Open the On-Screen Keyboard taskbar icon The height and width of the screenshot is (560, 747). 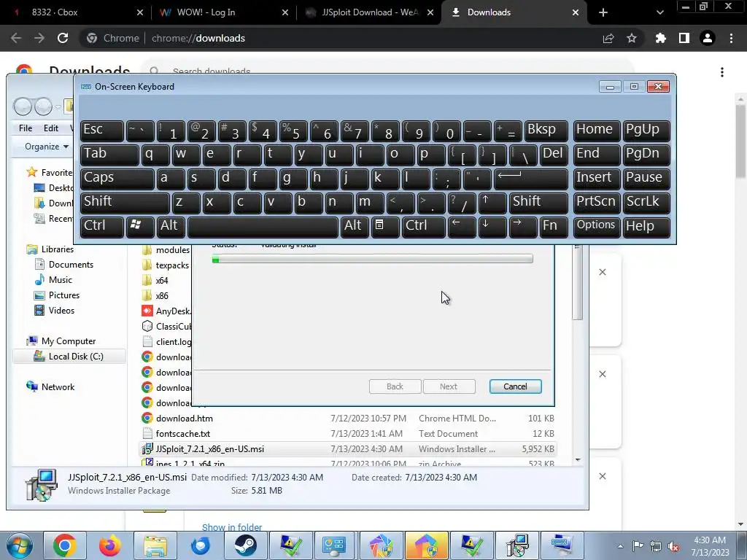pos(561,545)
